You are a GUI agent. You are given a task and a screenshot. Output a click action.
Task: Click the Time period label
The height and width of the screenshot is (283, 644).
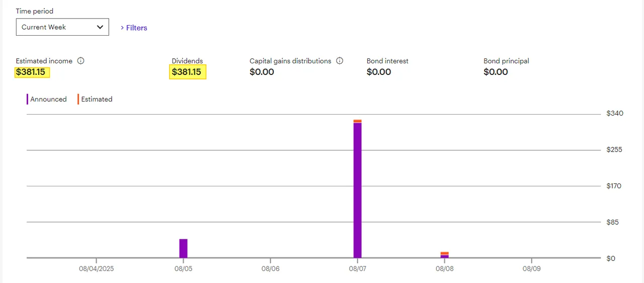[35, 11]
